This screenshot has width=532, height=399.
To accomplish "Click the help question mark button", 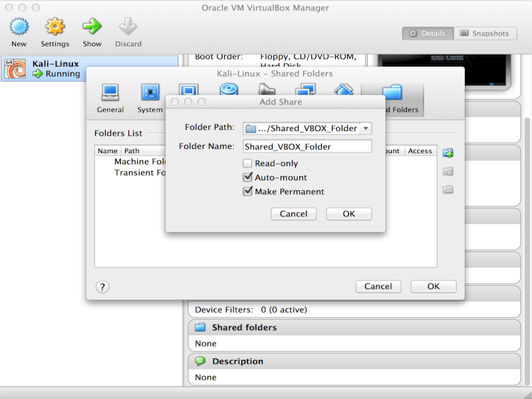I will click(102, 287).
